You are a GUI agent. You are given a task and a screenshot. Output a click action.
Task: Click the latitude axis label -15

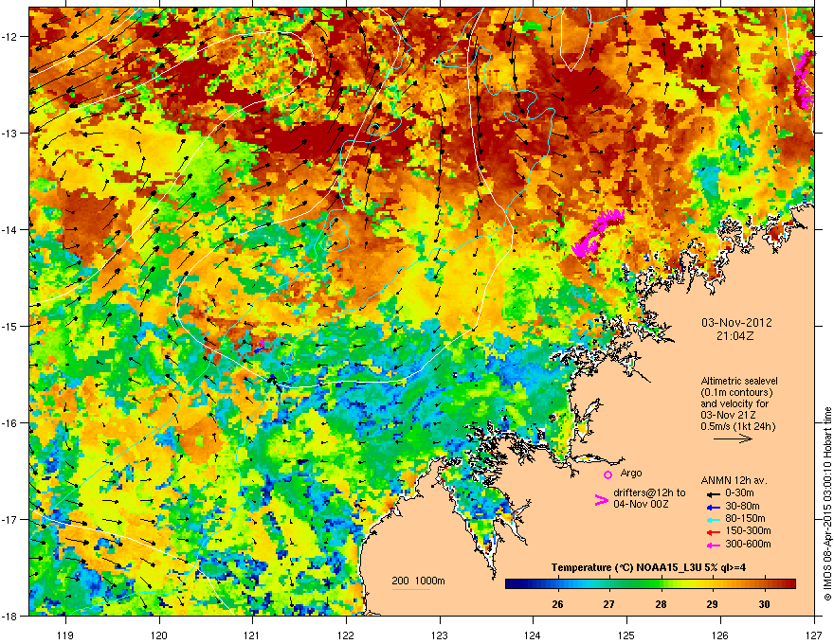[x=10, y=326]
